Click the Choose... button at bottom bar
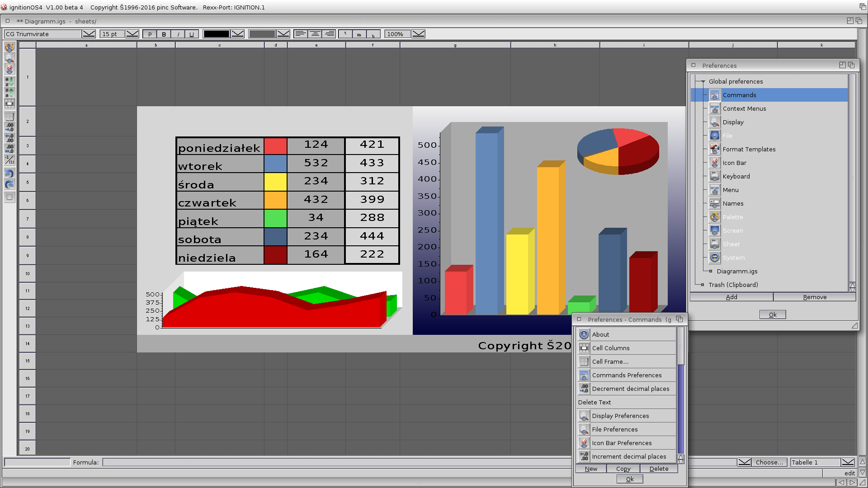The width and height of the screenshot is (868, 488). click(x=769, y=462)
